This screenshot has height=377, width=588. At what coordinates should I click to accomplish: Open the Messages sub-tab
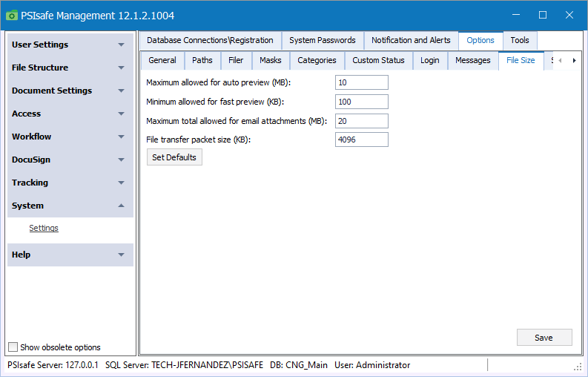(473, 60)
